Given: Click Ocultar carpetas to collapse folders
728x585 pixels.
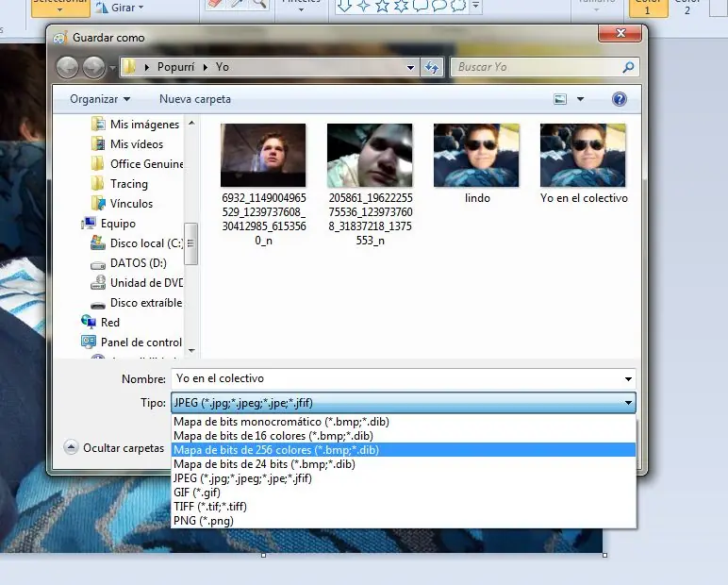Looking at the screenshot, I should 114,448.
